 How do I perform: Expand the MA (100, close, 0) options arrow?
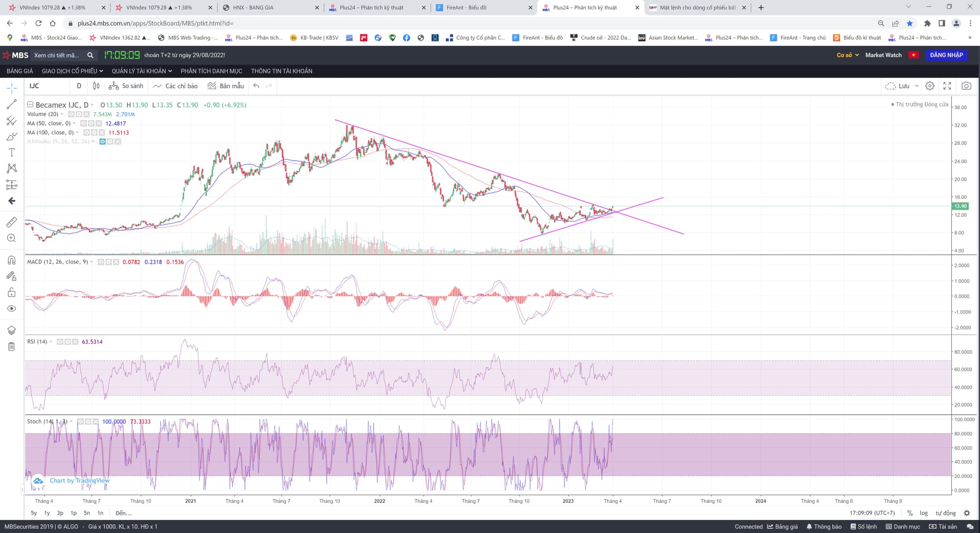coord(78,133)
